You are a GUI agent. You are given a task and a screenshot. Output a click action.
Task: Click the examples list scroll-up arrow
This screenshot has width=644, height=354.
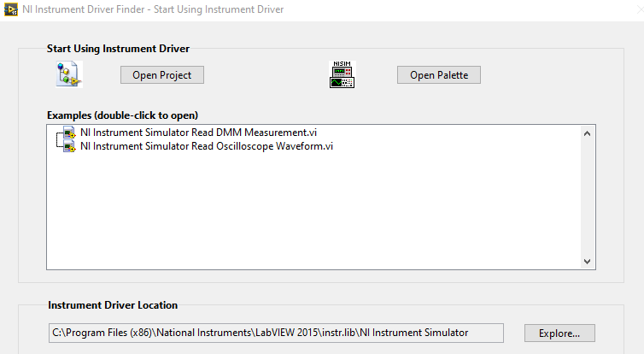pos(587,133)
